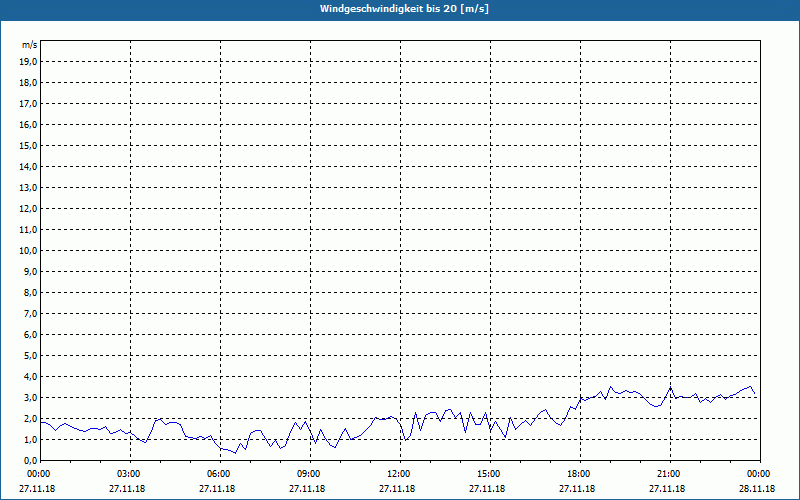Click the 06:00 time axis label

(x=220, y=474)
